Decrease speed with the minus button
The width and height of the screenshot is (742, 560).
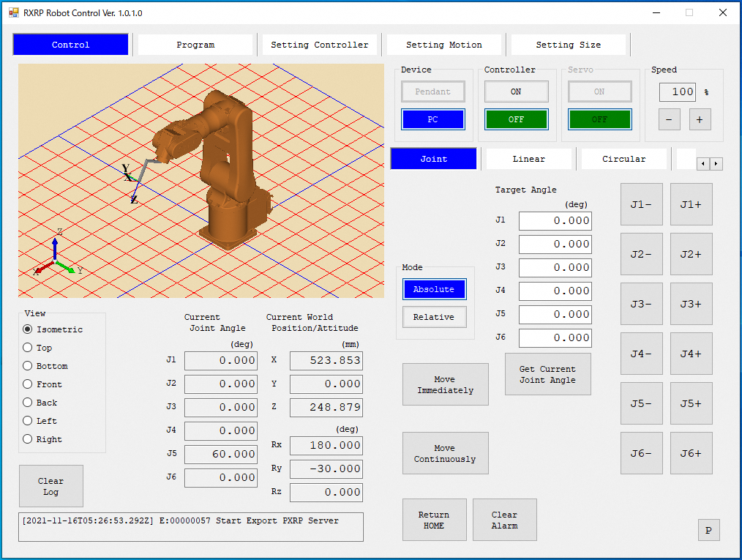pos(669,119)
